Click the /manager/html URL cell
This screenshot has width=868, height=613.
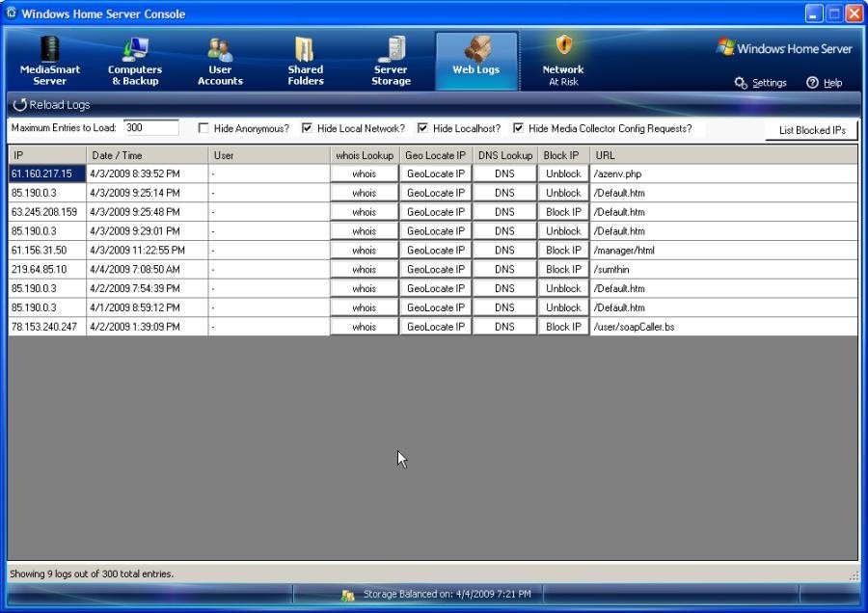pyautogui.click(x=723, y=250)
